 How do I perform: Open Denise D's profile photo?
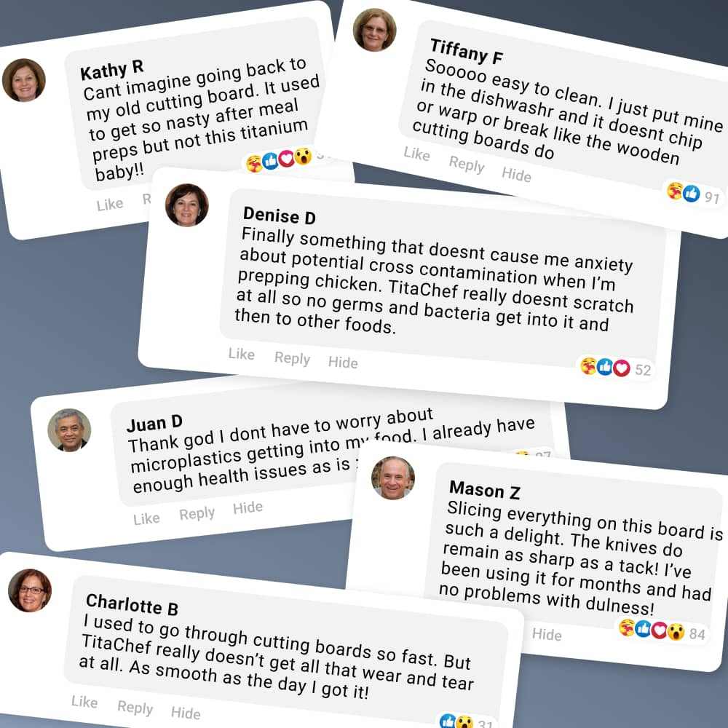tap(187, 205)
